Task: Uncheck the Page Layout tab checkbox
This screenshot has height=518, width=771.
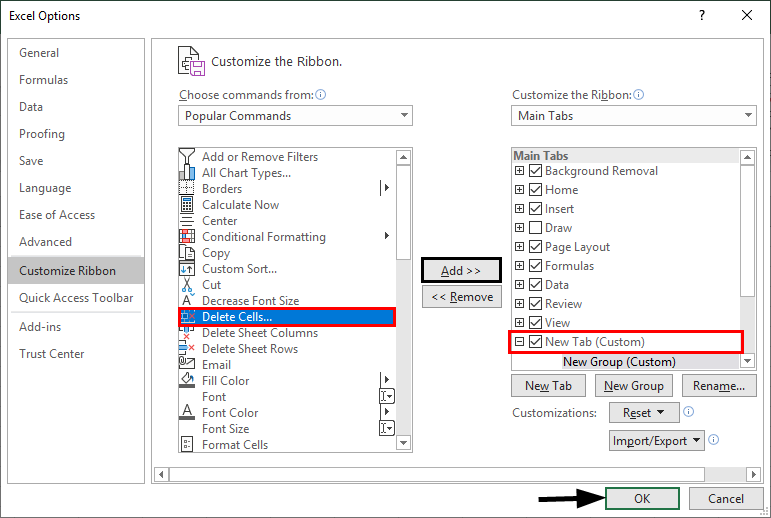Action: coord(536,247)
